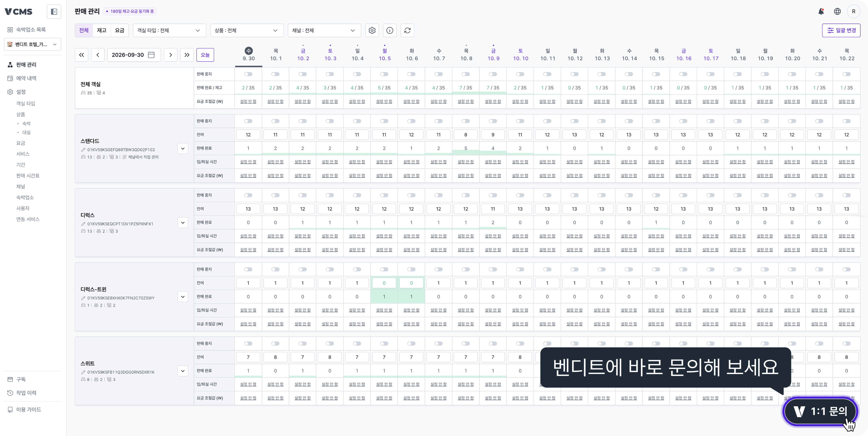Click 스탠다드 입/퇴실 시간 설정 안 함 for 9.30
Image resolution: width=868 pixels, height=436 pixels.
(248, 162)
